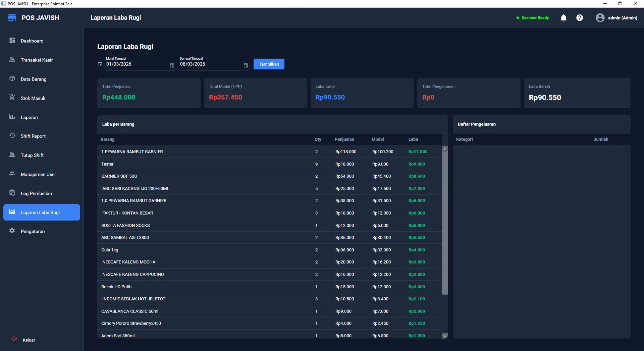This screenshot has height=351, width=644.
Task: Log out using the Keluar button
Action: point(29,340)
